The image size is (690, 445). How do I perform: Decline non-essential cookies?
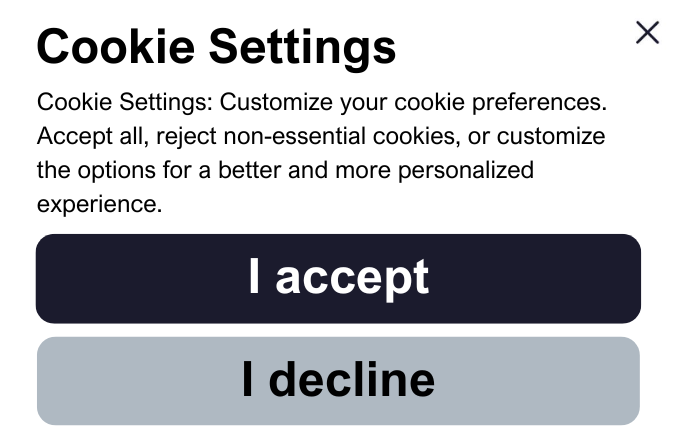click(338, 381)
